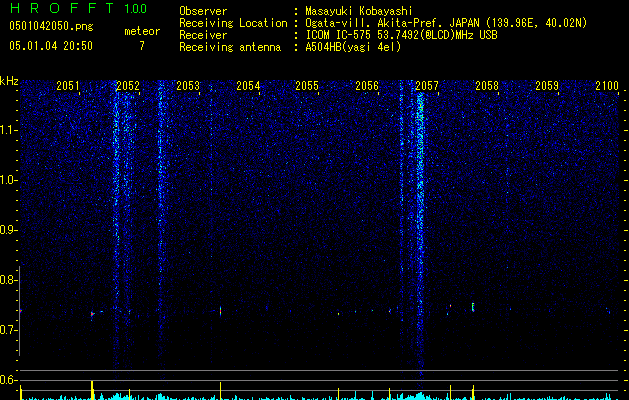Image resolution: width=629 pixels, height=400 pixels.
Task: Click the 0.7 kHz frequency label
Action: pyautogui.click(x=8, y=330)
